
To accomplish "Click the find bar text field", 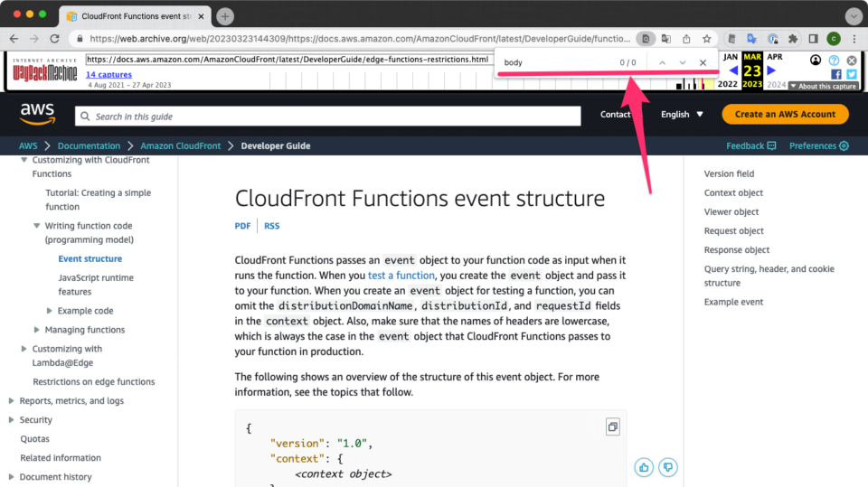I will [556, 62].
